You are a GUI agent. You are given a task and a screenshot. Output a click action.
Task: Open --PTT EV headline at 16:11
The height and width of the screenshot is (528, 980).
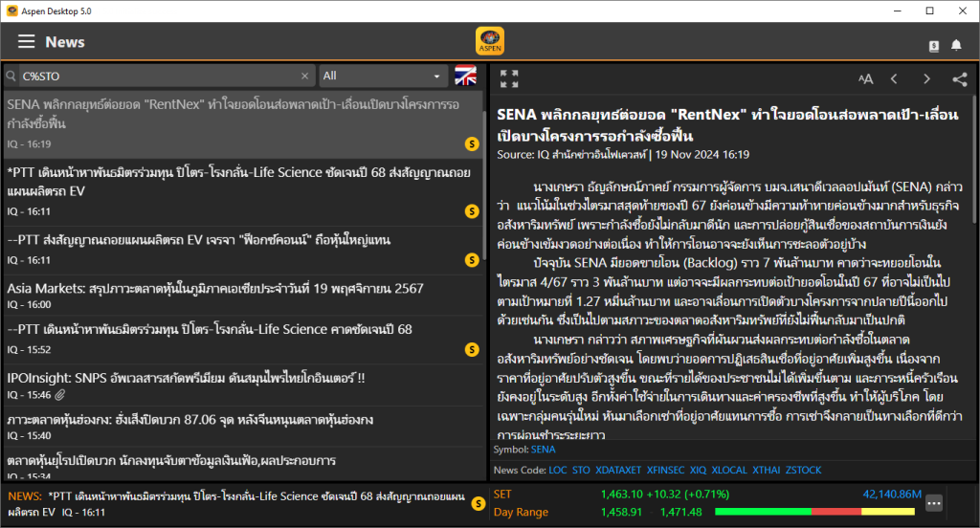click(x=242, y=250)
